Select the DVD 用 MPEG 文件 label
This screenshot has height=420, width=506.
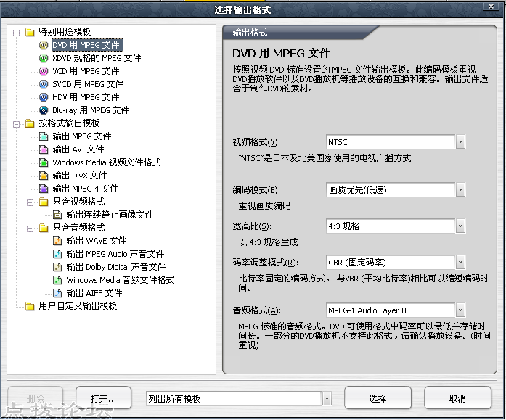pos(87,45)
